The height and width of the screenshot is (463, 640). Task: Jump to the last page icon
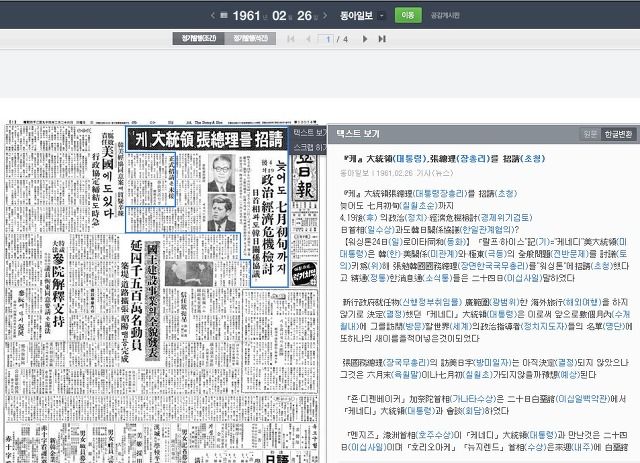coord(382,39)
